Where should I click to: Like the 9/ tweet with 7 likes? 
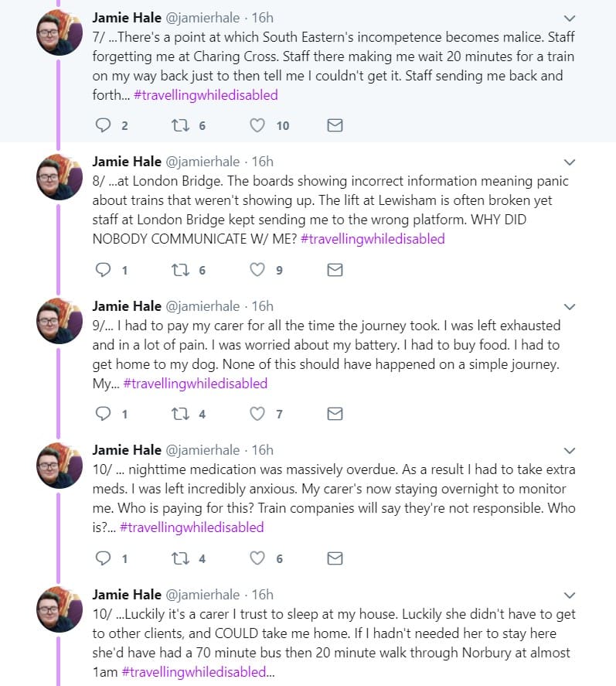tap(257, 414)
